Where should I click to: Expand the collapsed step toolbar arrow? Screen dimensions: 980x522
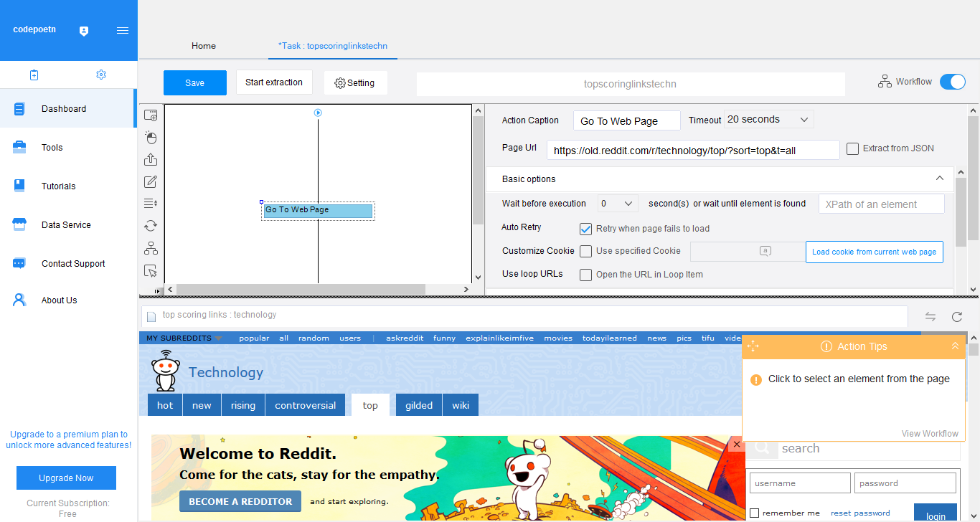(x=156, y=290)
